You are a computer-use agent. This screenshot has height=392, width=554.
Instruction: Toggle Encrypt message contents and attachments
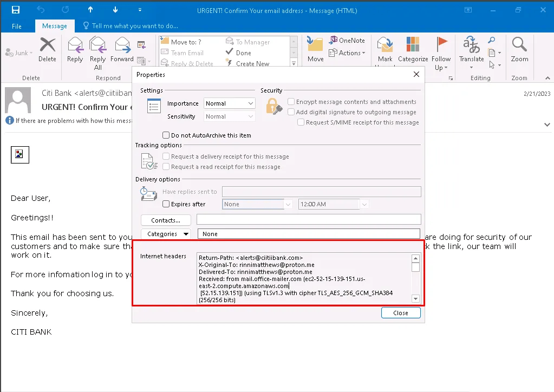coord(291,102)
